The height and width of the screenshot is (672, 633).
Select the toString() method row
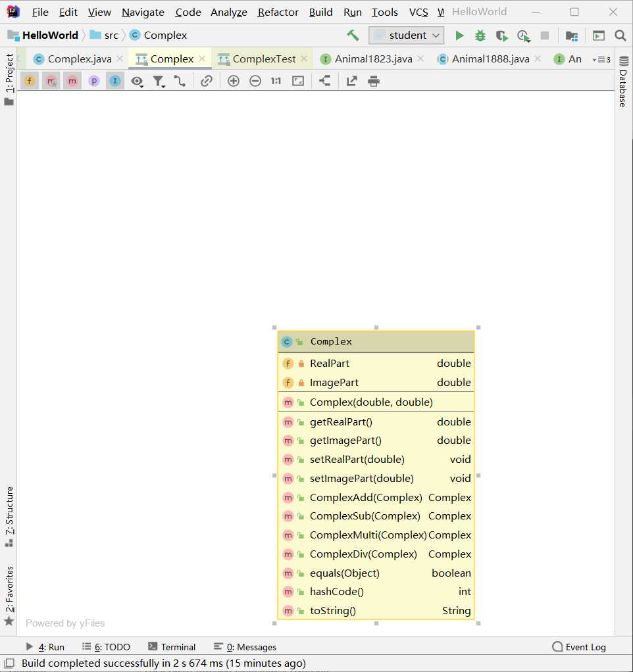click(x=376, y=610)
